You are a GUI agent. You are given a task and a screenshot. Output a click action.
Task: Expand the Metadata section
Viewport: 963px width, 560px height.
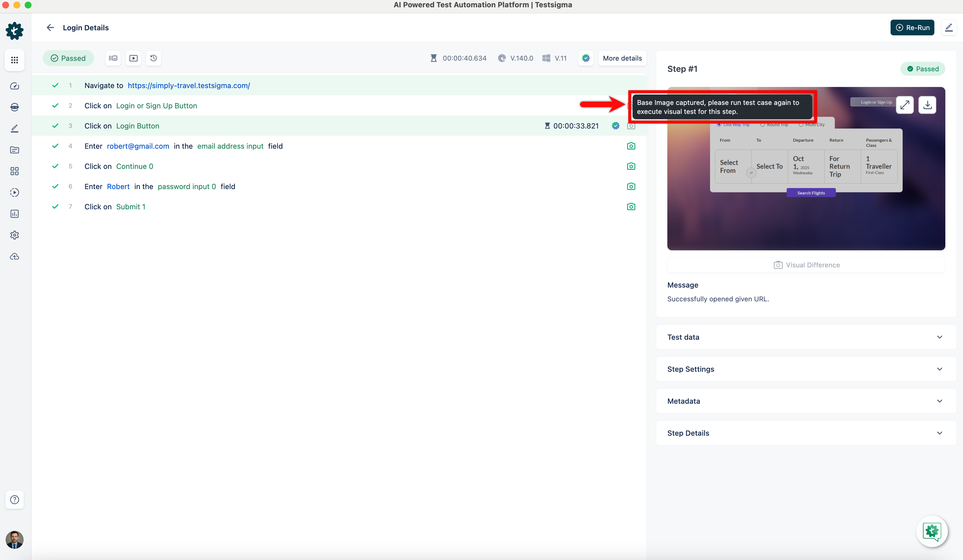pyautogui.click(x=806, y=401)
